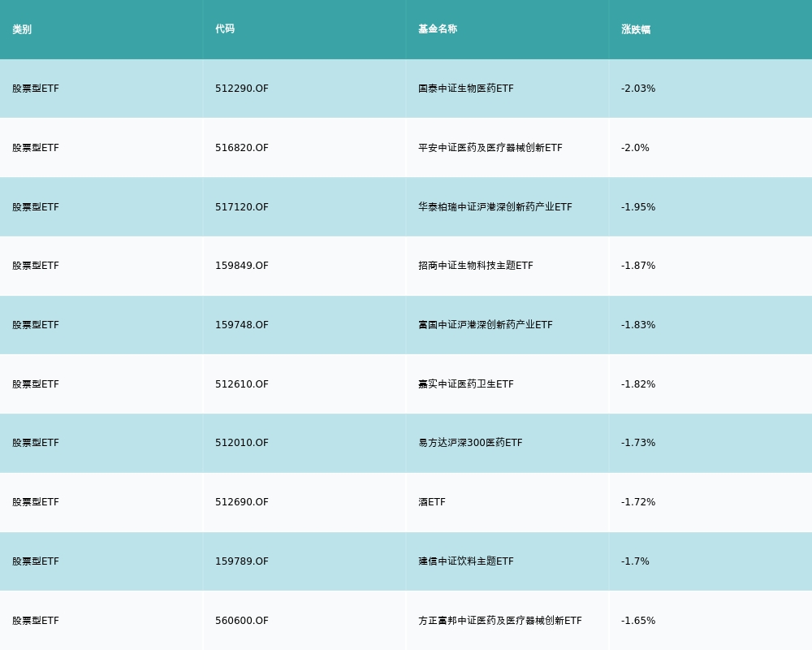Click fund name 方正富邦中证医药及医疗器械创新ETF
Image resolution: width=812 pixels, height=650 pixels.
[500, 621]
